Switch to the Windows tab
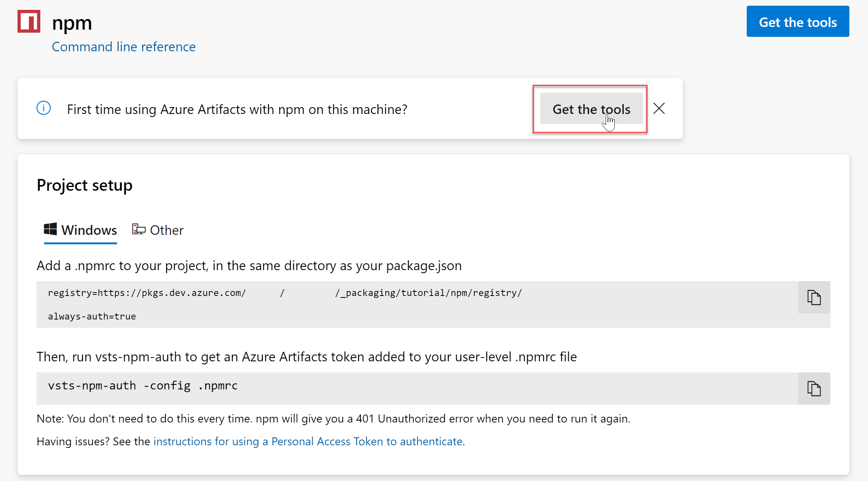This screenshot has height=481, width=868. (x=89, y=230)
